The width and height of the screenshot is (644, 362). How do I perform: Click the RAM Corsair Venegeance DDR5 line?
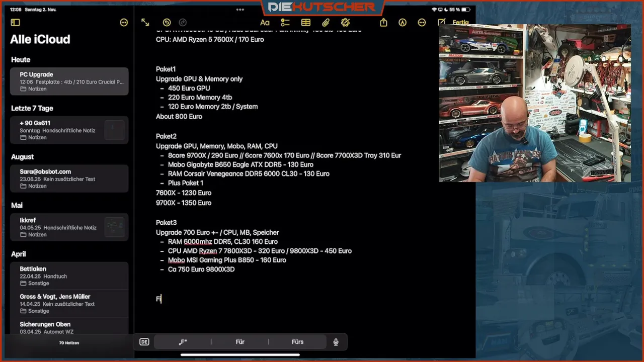coord(249,174)
